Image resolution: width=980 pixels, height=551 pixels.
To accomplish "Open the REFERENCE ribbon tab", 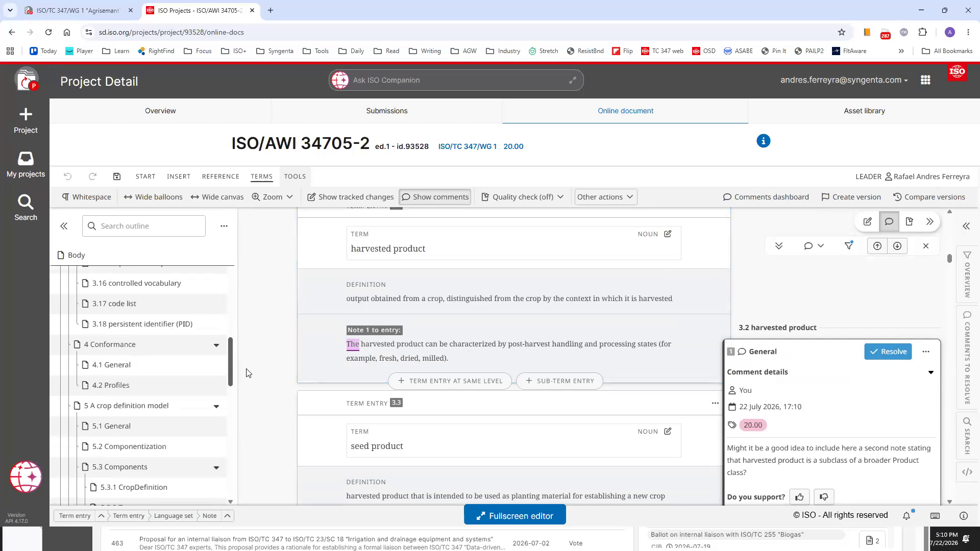I will [220, 177].
